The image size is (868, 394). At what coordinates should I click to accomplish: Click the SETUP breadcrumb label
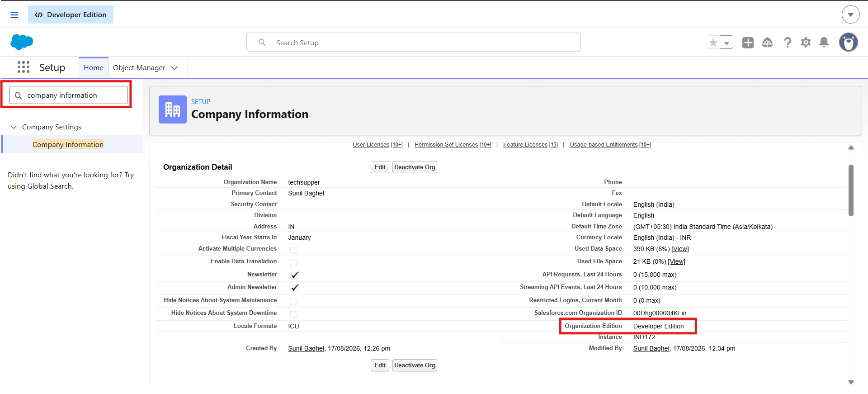pos(201,102)
